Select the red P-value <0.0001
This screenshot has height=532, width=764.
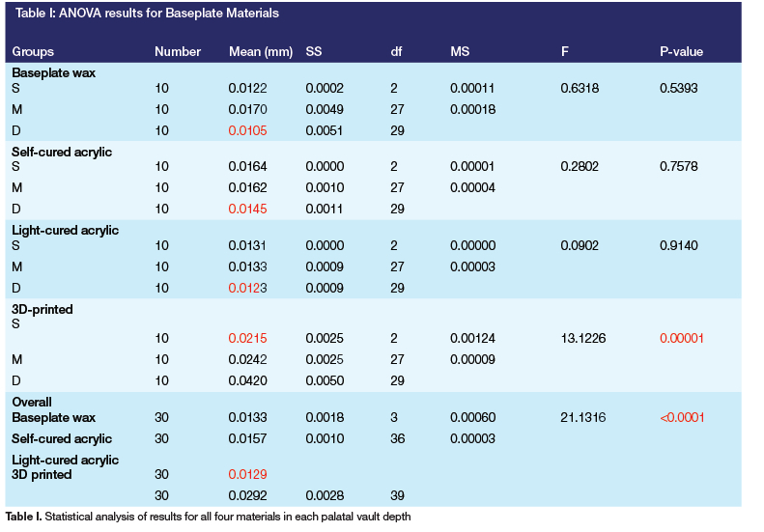click(x=682, y=417)
